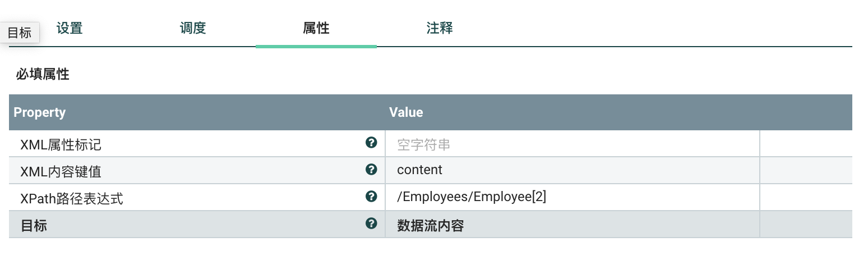Image resolution: width=868 pixels, height=255 pixels.
Task: Select the 目标 property row label
Action: click(34, 226)
